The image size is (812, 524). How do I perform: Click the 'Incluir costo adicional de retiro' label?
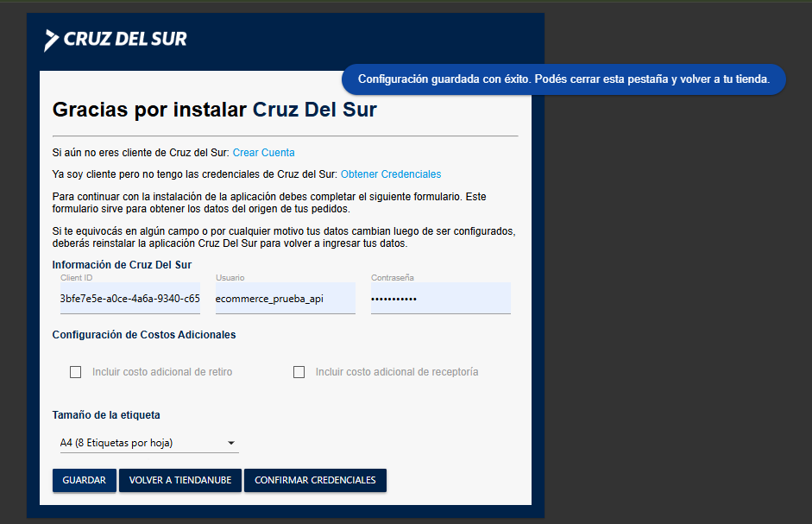pyautogui.click(x=162, y=372)
